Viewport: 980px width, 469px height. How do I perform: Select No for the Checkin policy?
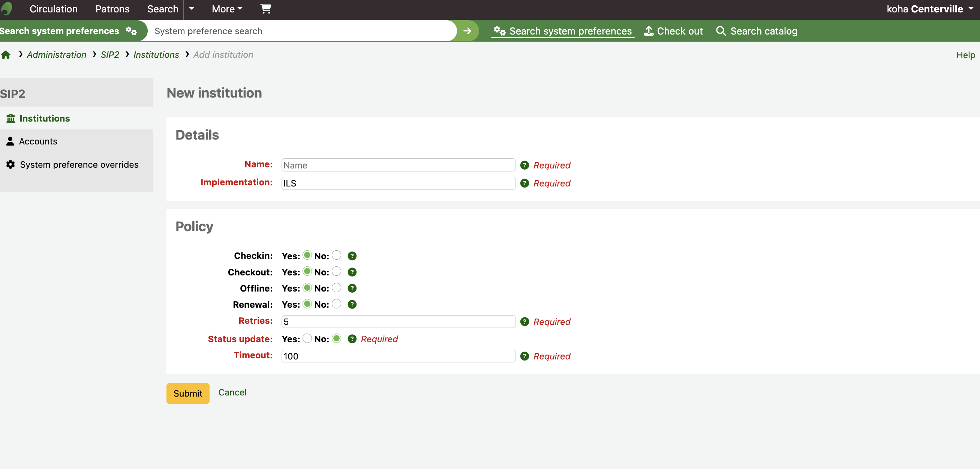336,255
